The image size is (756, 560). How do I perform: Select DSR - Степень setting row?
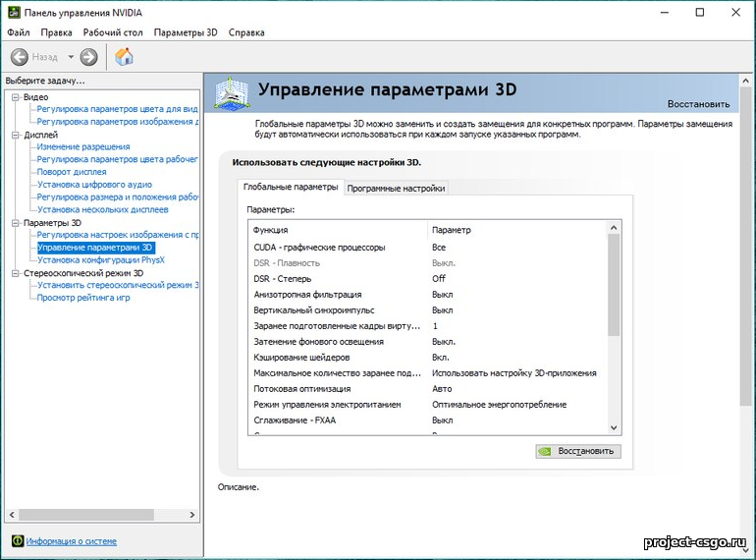point(426,279)
